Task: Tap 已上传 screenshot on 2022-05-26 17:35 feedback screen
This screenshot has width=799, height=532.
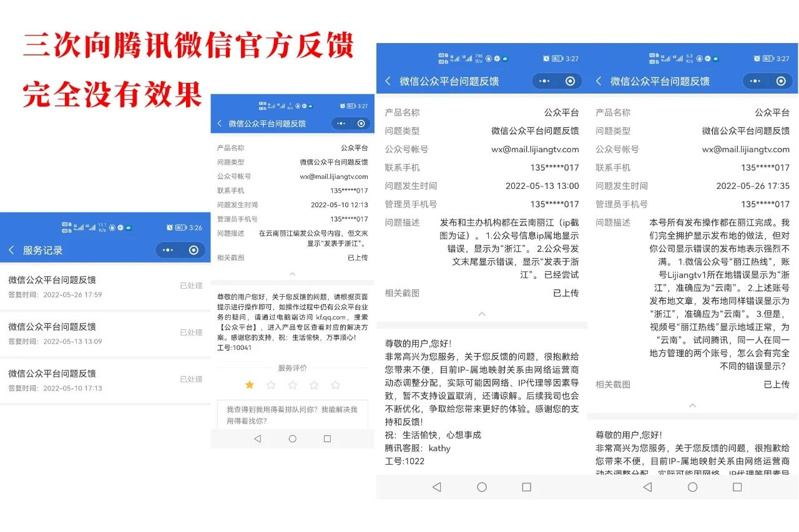Action: pos(777,384)
